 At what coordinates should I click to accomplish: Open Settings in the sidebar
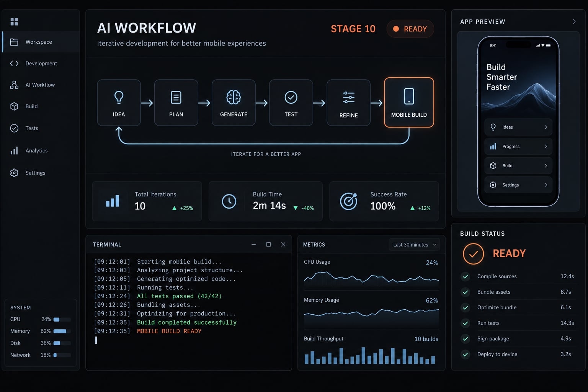pyautogui.click(x=41, y=173)
